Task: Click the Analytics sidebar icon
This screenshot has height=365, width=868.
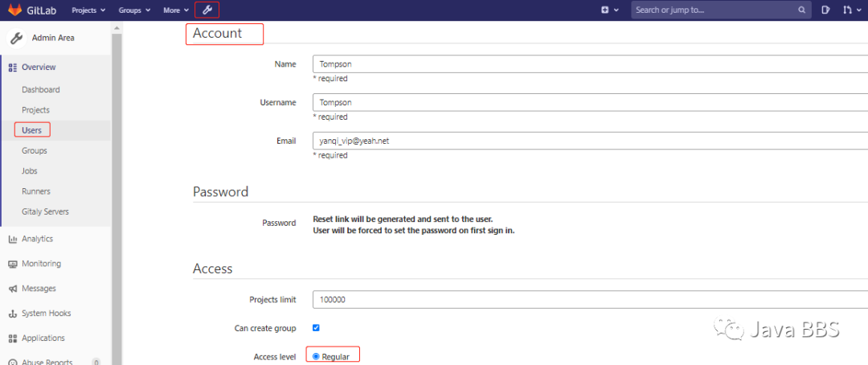Action: [x=13, y=239]
